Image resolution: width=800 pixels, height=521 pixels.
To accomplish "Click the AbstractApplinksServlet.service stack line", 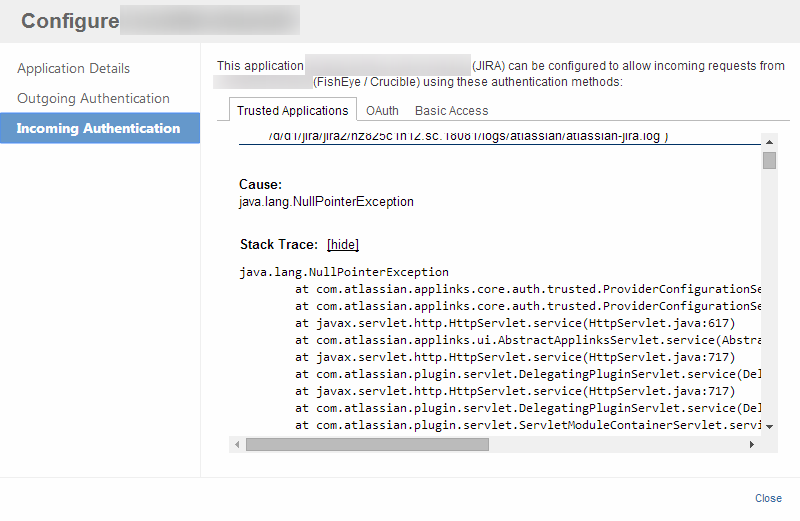I will click(x=528, y=340).
